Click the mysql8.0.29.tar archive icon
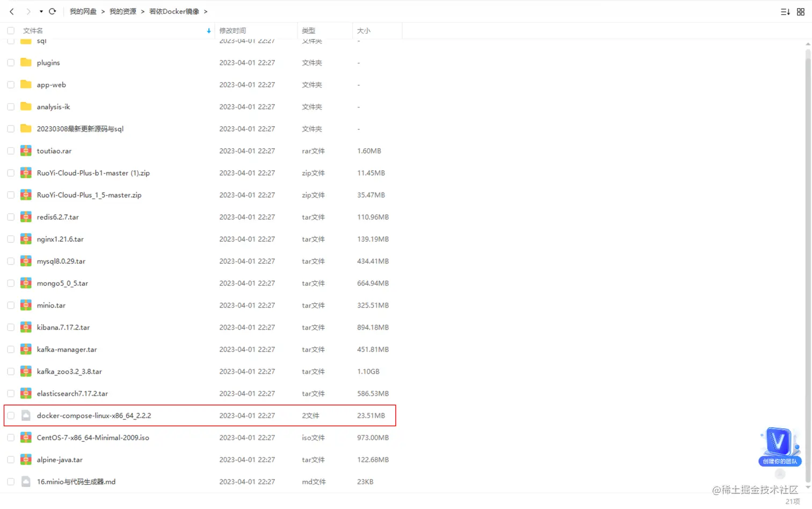 point(26,261)
